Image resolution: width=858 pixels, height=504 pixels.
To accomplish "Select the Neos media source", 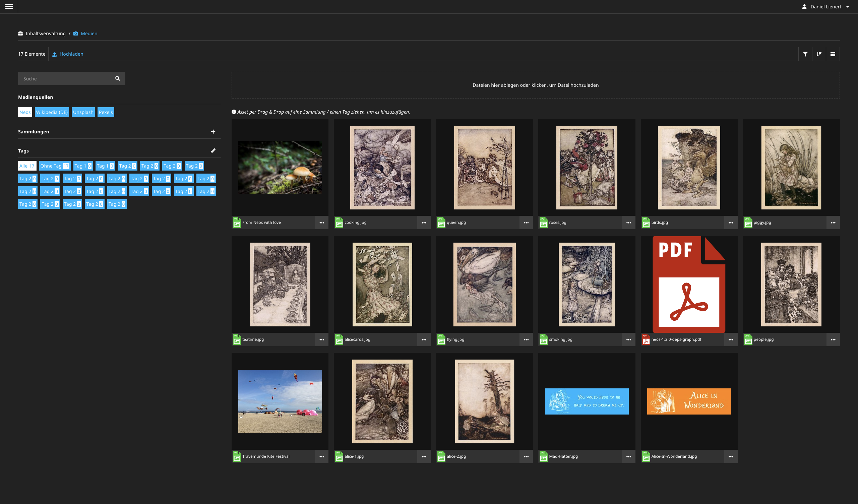I will pyautogui.click(x=25, y=112).
